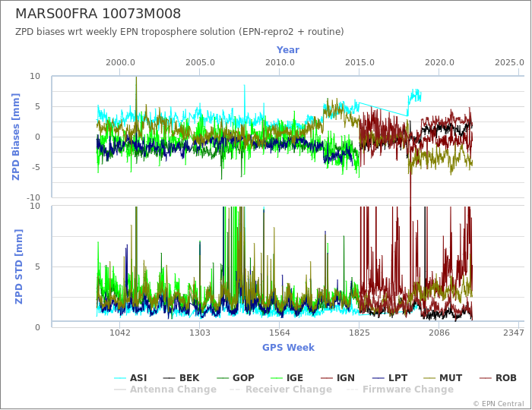Toggle the LPT series in legend
The width and height of the screenshot is (532, 410).
(389, 378)
